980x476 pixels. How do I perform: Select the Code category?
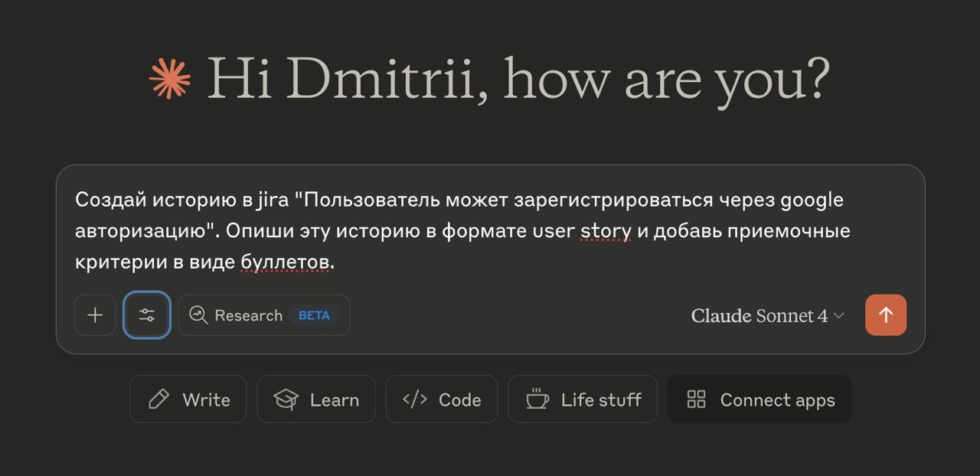(442, 399)
